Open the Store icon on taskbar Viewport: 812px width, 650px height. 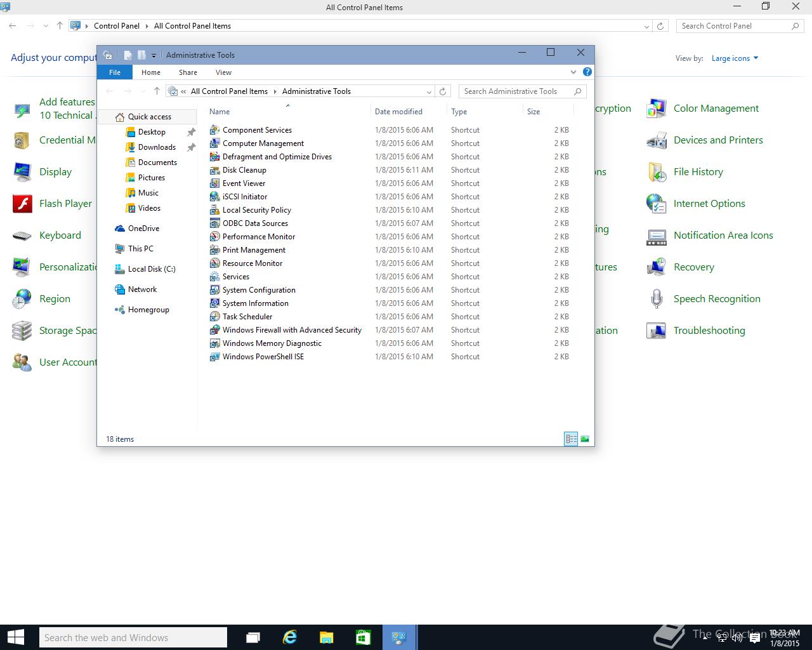[x=362, y=637]
